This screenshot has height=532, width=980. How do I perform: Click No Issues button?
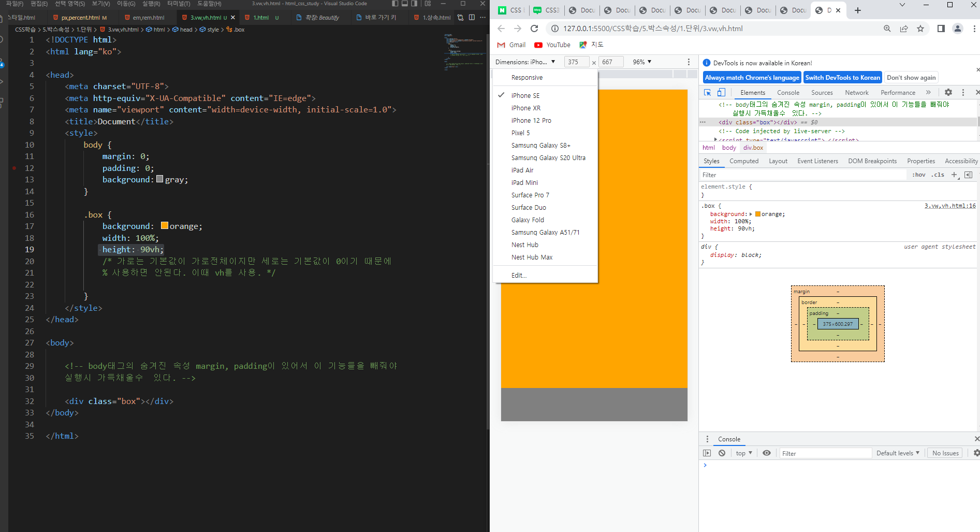coord(945,453)
